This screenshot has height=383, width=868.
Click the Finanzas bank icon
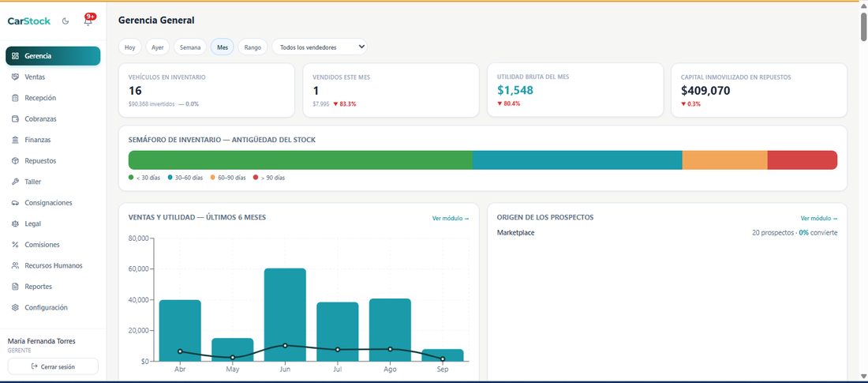(16, 140)
